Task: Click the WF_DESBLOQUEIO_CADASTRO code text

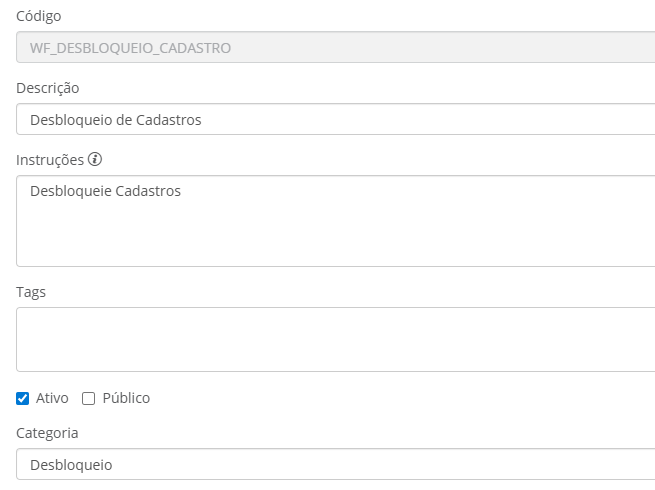Action: [130, 47]
